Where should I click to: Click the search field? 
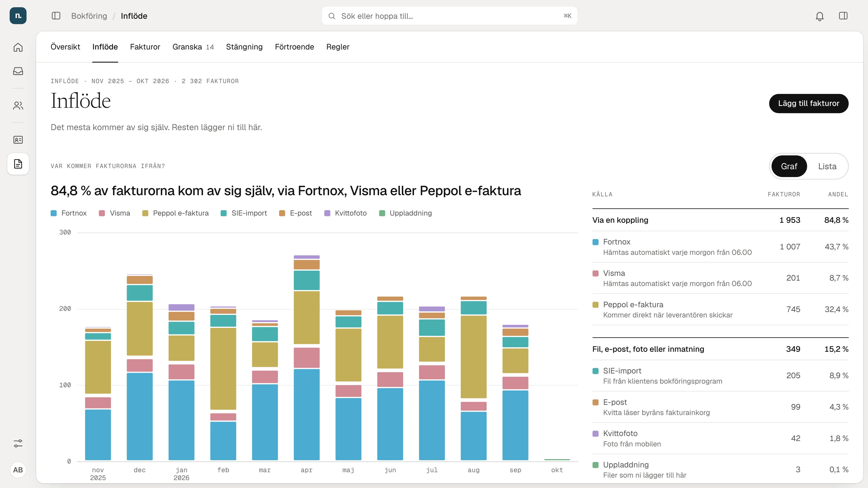(x=449, y=16)
